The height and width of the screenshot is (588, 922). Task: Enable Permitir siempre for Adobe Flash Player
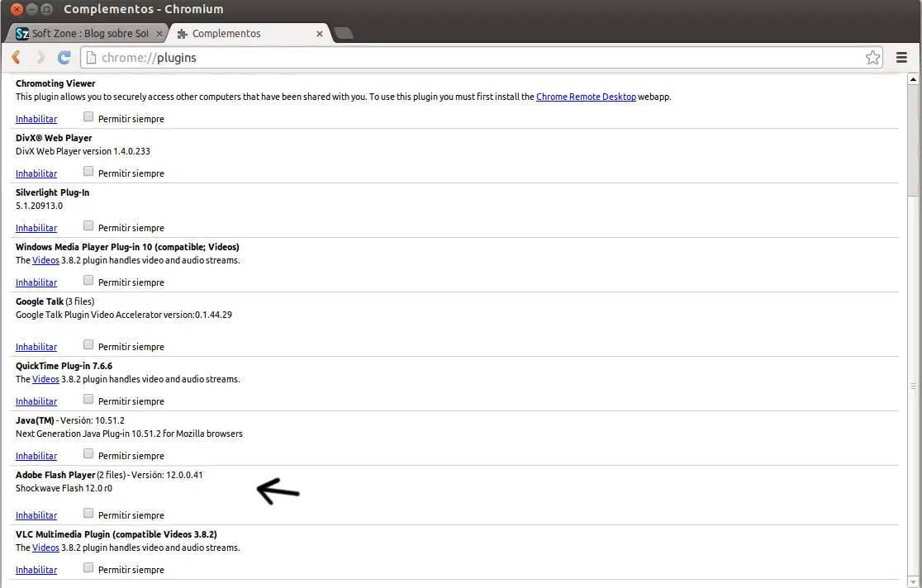pos(88,514)
